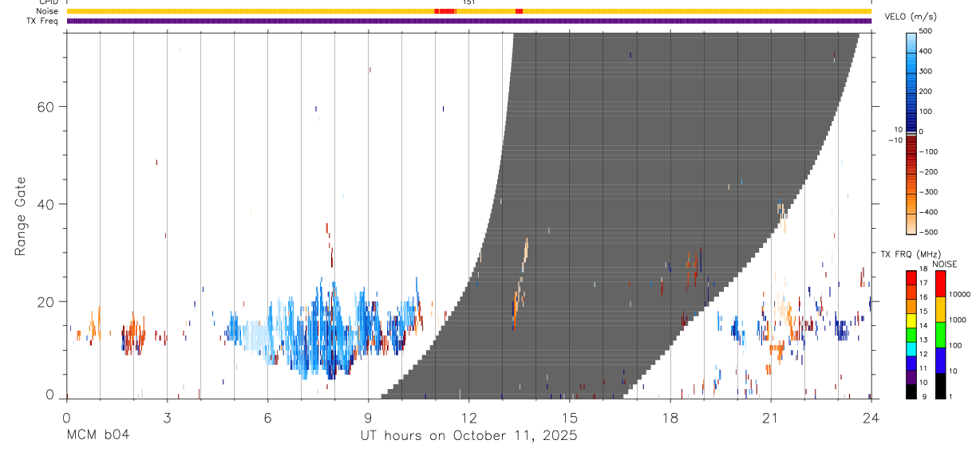Click the 'VELO (m/s)' legend title
980x452 pixels.
click(x=911, y=17)
